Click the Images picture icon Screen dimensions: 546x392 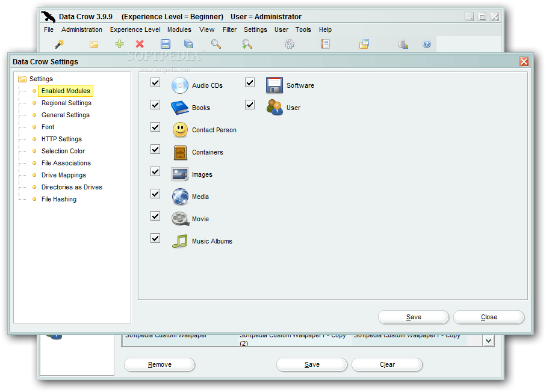pyautogui.click(x=179, y=174)
